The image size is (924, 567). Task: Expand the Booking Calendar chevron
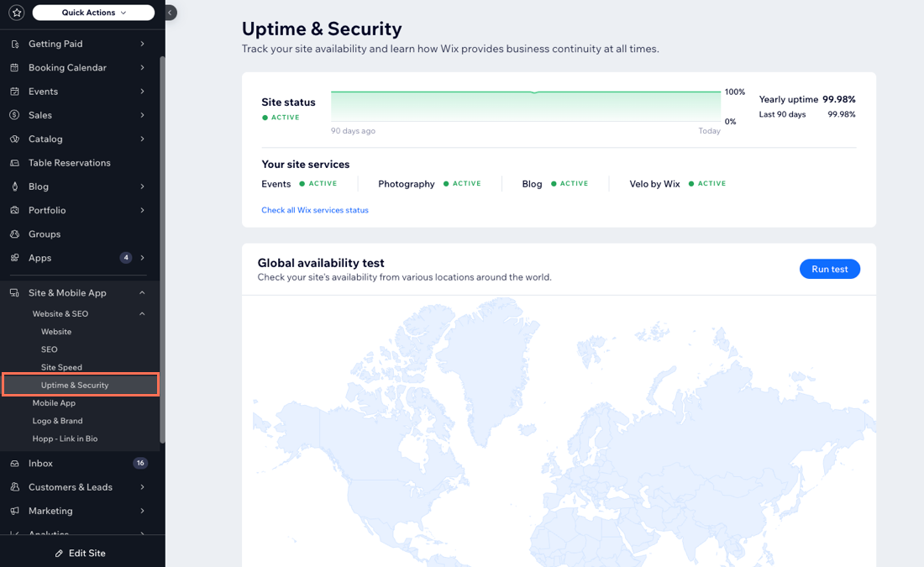143,68
